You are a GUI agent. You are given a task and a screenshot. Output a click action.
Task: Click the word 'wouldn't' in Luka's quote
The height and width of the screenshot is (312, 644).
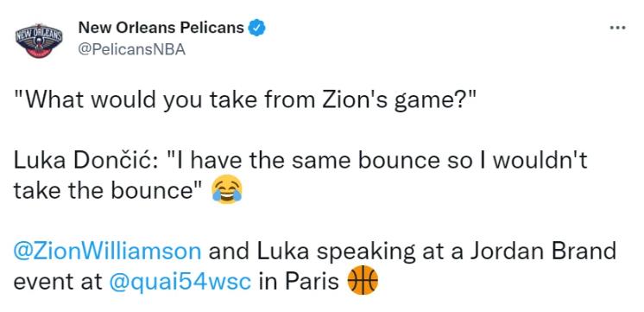(x=540, y=160)
